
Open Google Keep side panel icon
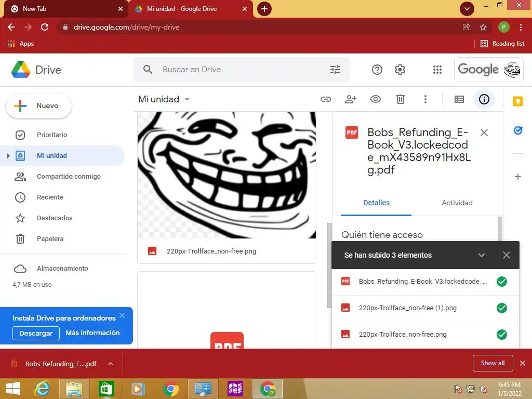pyautogui.click(x=518, y=101)
